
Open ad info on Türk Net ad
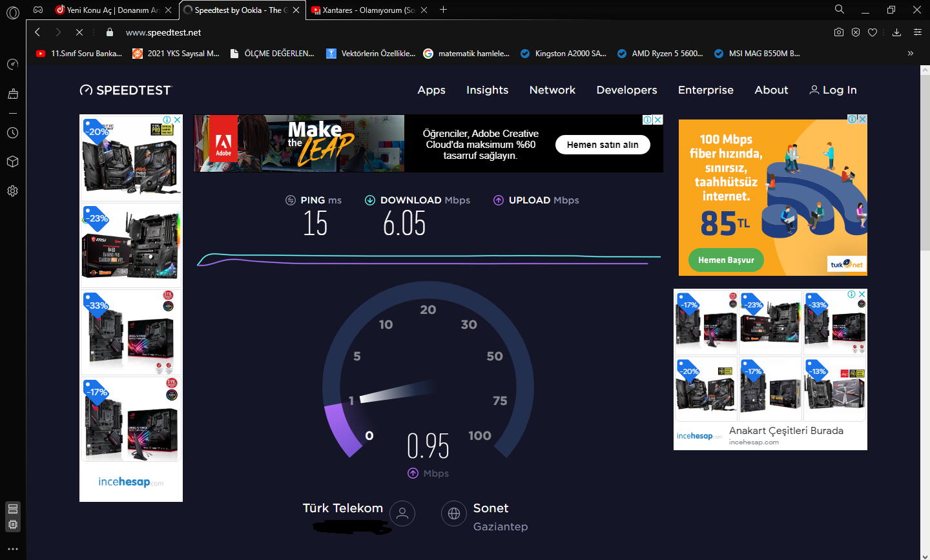point(852,119)
